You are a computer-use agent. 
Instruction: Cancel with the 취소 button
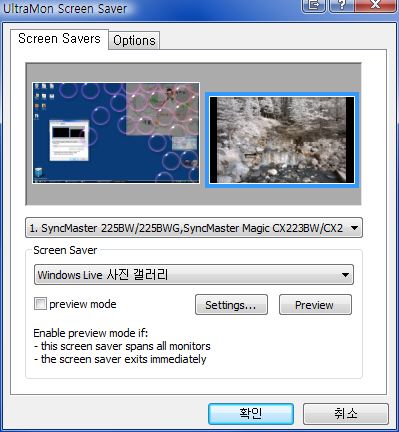346,414
